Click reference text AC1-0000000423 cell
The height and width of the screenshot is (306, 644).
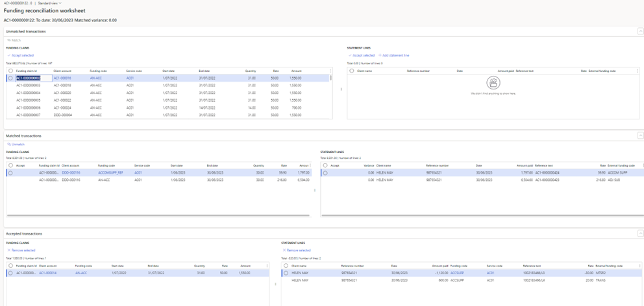547,180
